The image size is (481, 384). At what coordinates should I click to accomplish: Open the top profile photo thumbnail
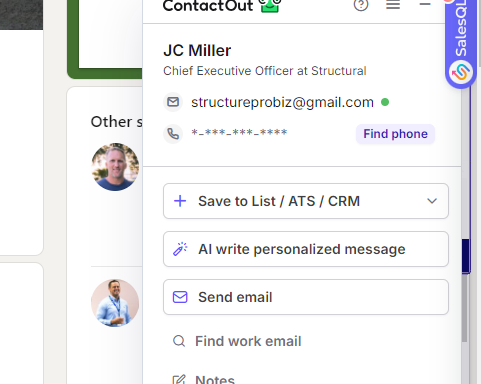(115, 167)
